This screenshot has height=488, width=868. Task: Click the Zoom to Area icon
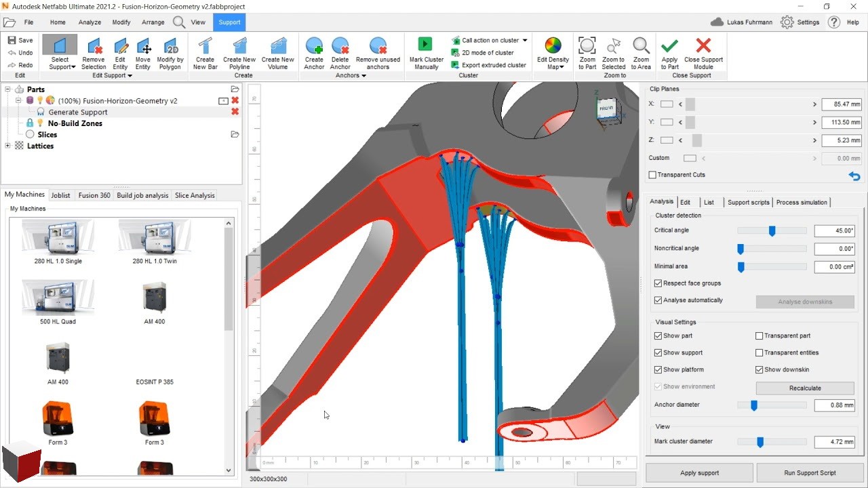click(641, 45)
